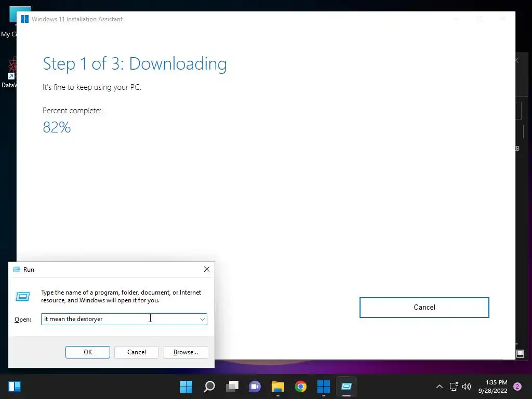Expand the Open field dropdown arrow

click(x=202, y=320)
